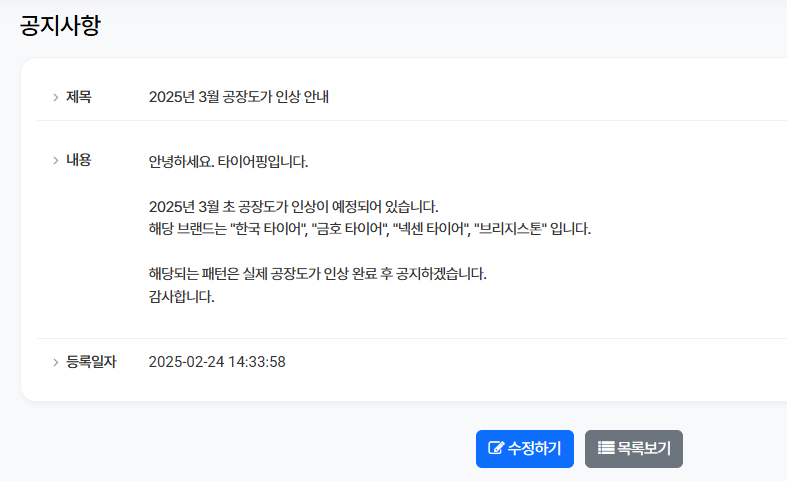The height and width of the screenshot is (481, 787).
Task: Click the 내용 field label
Action: (79, 160)
